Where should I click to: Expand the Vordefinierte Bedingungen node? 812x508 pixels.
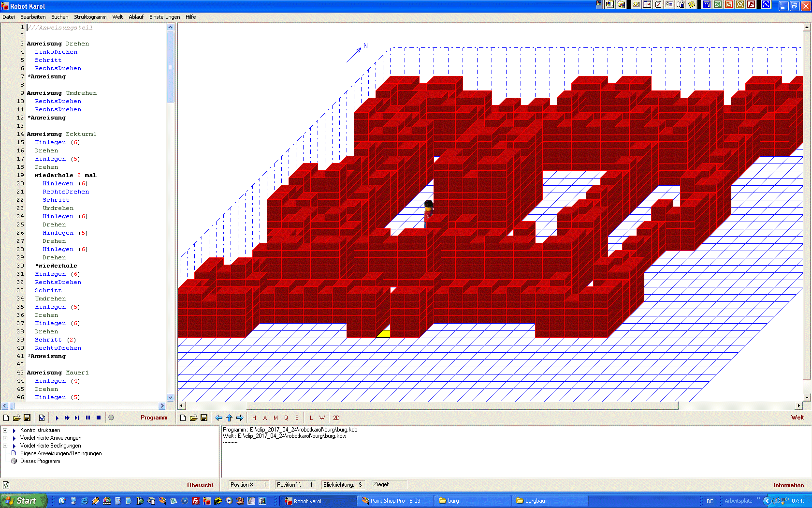tap(5, 446)
